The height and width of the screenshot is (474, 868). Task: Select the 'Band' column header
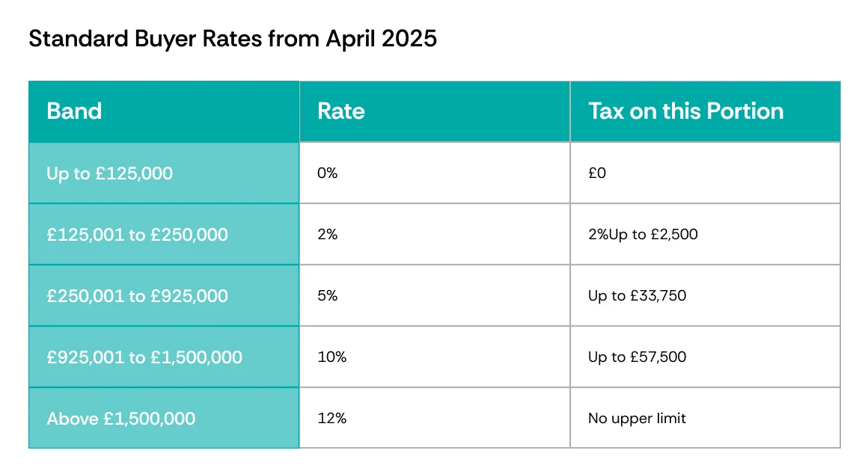pos(164,111)
